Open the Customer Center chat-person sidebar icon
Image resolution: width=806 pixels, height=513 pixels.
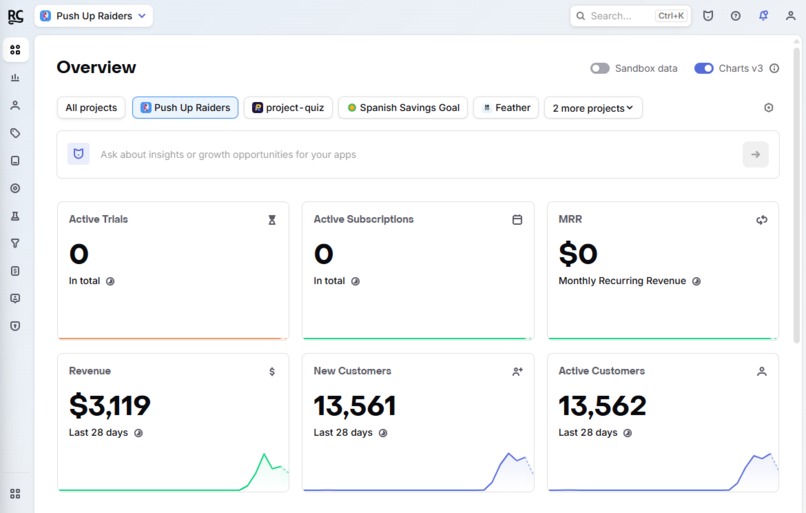tap(15, 298)
